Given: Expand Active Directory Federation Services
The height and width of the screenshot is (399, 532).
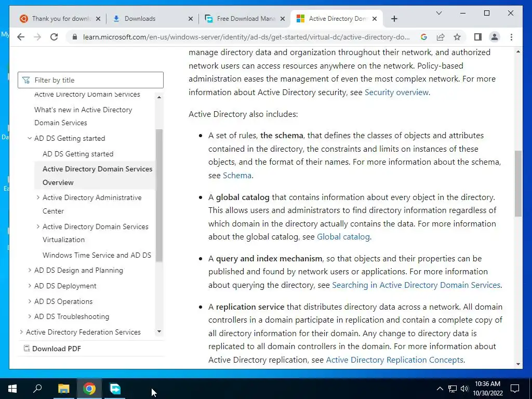Looking at the screenshot, I should point(21,332).
